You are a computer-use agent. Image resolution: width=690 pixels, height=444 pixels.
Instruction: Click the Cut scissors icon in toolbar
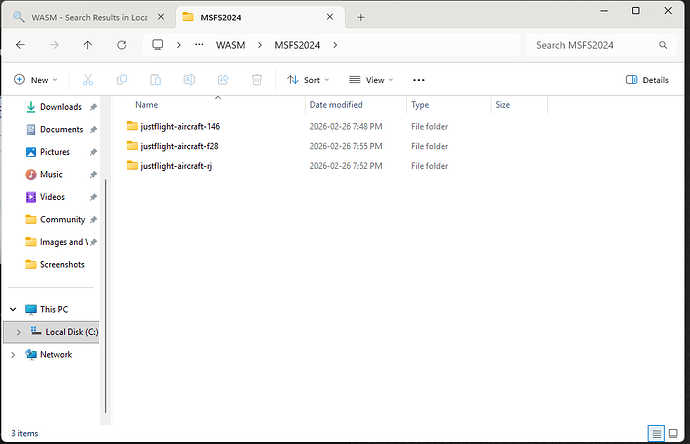88,80
